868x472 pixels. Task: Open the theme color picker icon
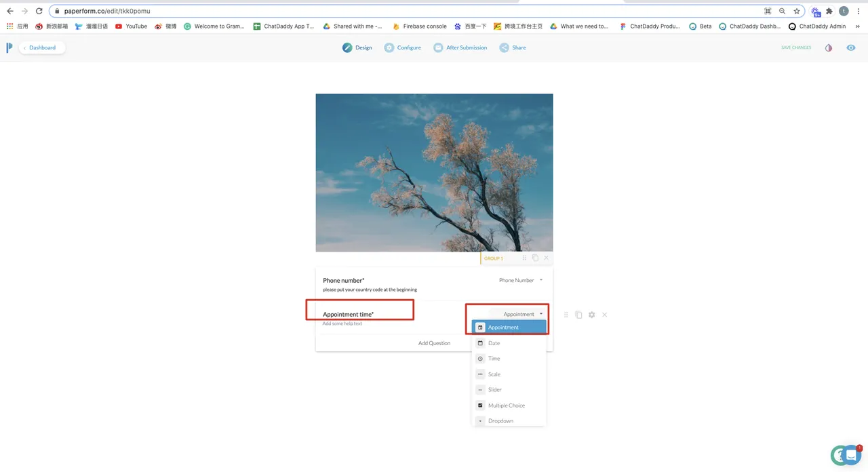click(828, 47)
